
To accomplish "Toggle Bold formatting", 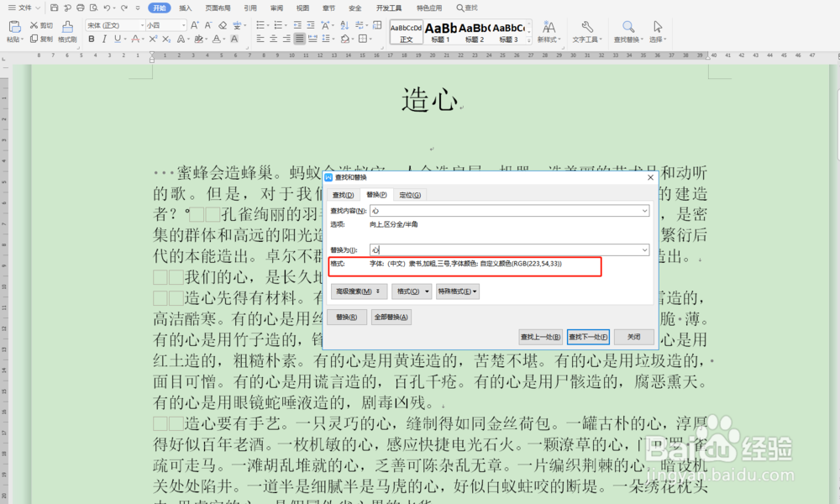I will click(91, 39).
